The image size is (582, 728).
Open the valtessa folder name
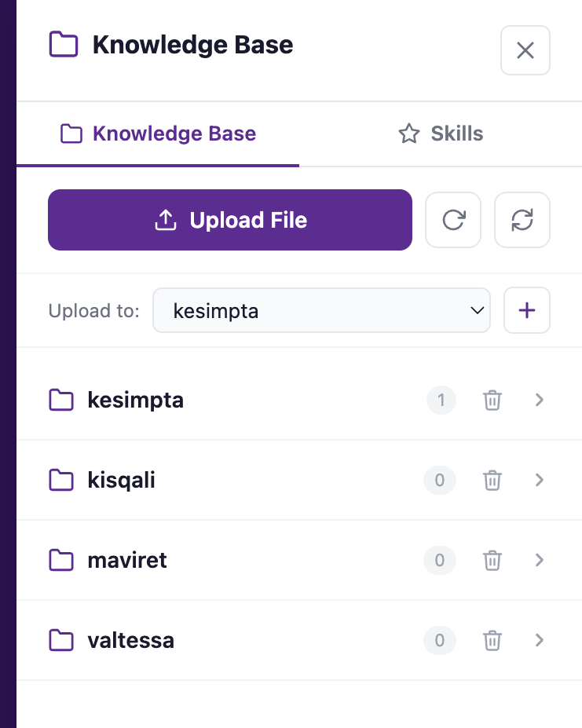[131, 640]
